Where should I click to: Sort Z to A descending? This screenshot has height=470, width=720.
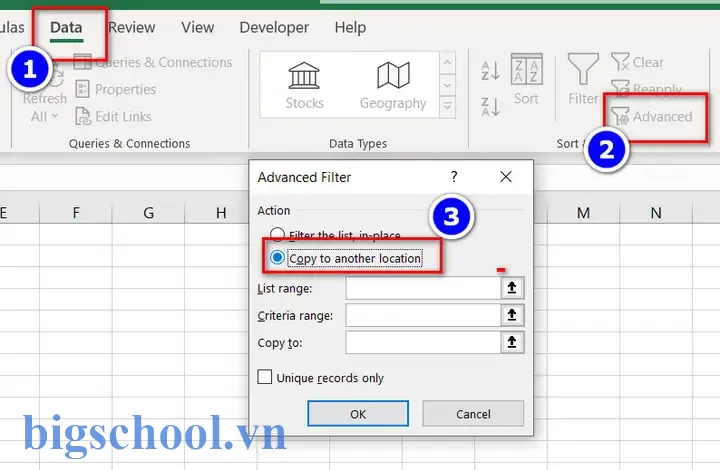[490, 106]
